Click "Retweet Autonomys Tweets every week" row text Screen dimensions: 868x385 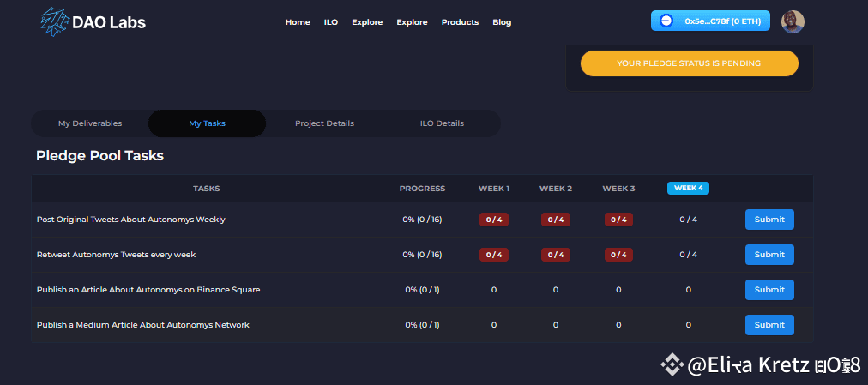(x=117, y=255)
